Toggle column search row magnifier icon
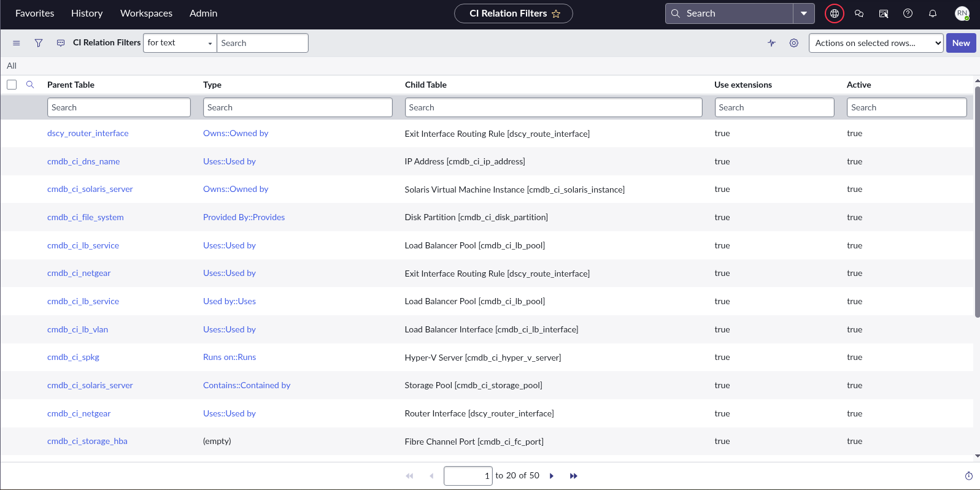The image size is (980, 490). pos(30,85)
